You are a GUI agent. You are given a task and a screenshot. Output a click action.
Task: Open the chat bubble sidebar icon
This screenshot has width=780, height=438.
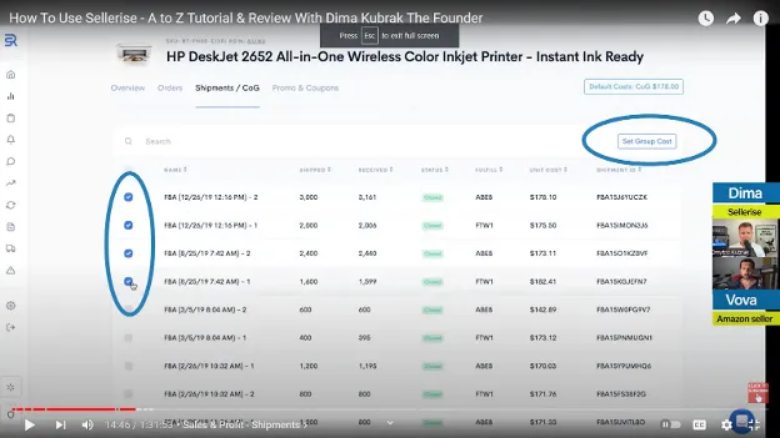tap(11, 162)
